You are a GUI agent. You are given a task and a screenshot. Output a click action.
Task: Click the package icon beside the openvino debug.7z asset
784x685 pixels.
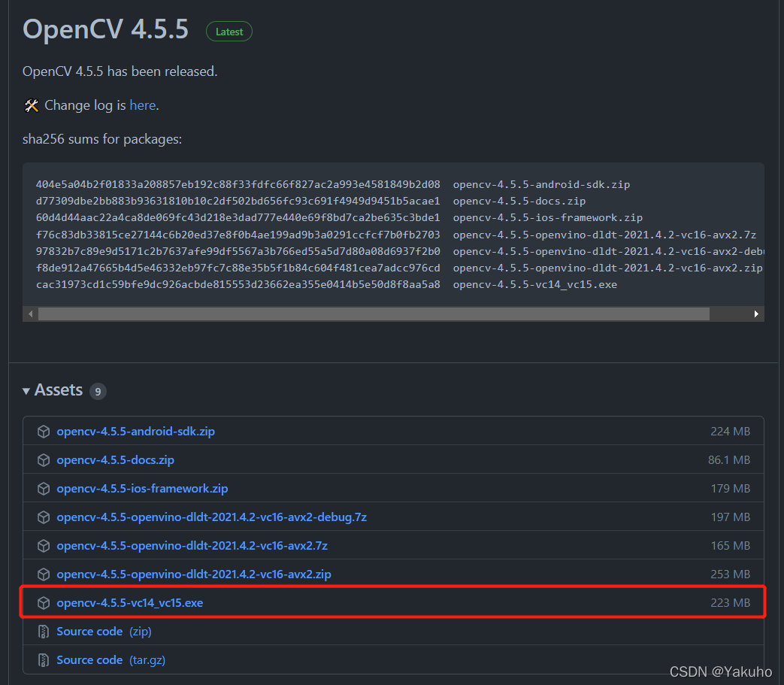(x=44, y=517)
